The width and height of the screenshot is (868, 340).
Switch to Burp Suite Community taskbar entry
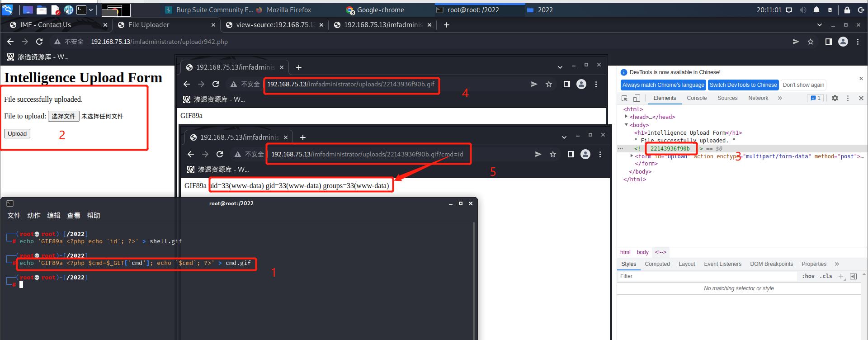pos(209,10)
